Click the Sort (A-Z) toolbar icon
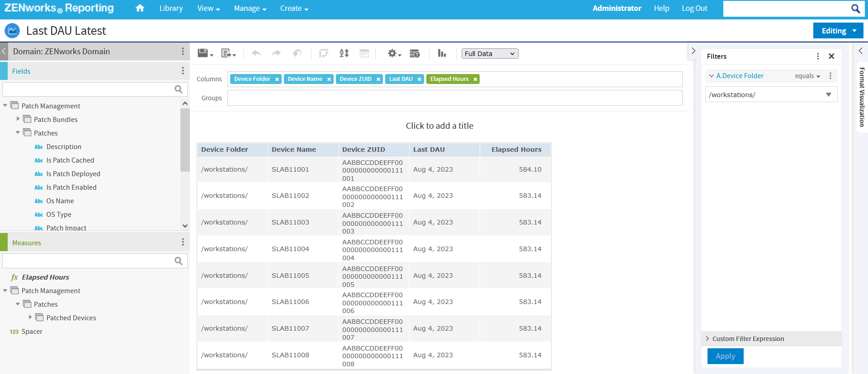This screenshot has width=868, height=374. [344, 53]
